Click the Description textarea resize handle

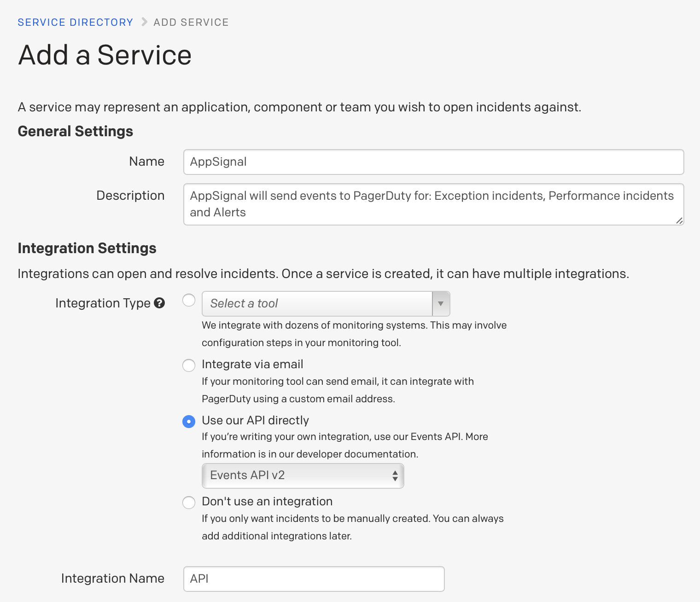(x=679, y=221)
